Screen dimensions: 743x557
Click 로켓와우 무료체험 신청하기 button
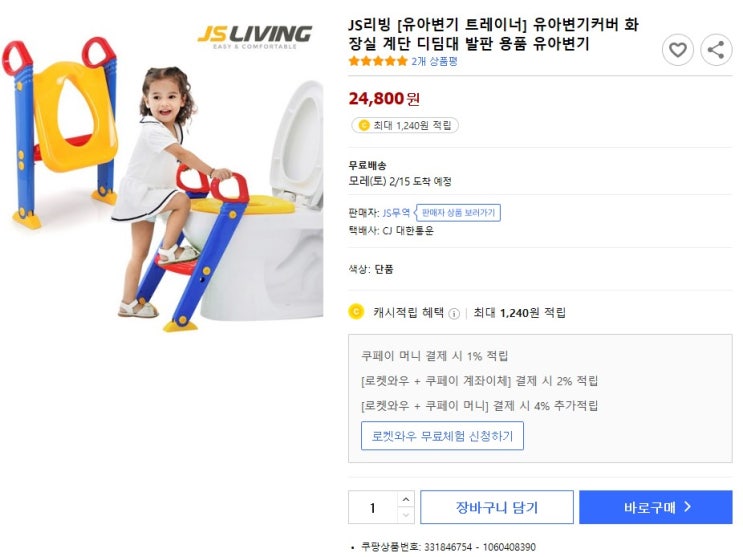click(442, 436)
